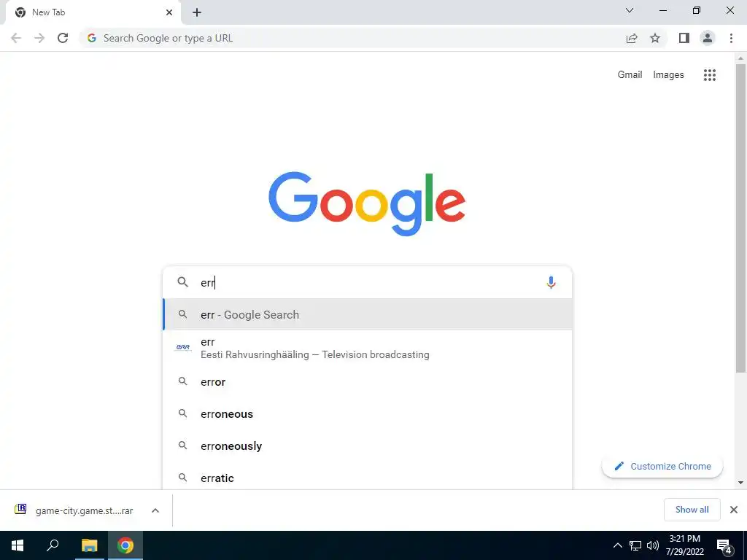Click the Google logo

(x=367, y=204)
